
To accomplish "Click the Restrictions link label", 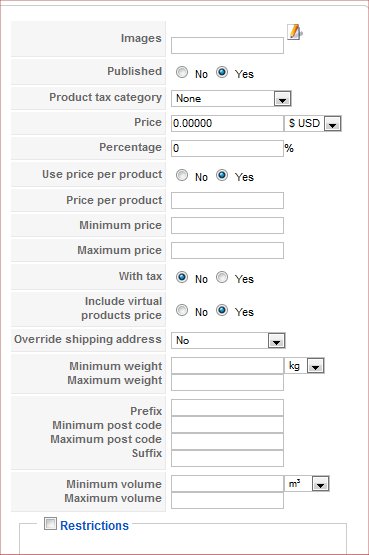I will tap(94, 526).
